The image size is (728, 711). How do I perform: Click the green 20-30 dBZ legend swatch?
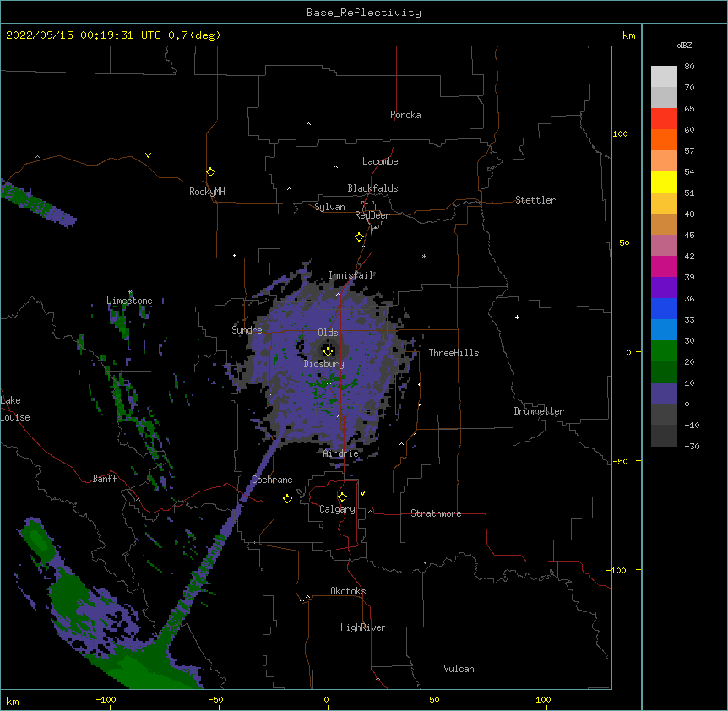pyautogui.click(x=664, y=351)
